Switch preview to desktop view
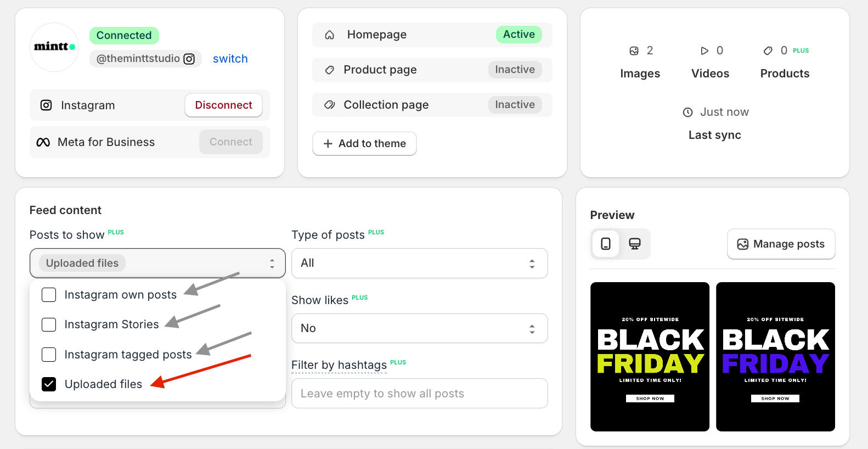Image resolution: width=868 pixels, height=449 pixels. (x=635, y=244)
